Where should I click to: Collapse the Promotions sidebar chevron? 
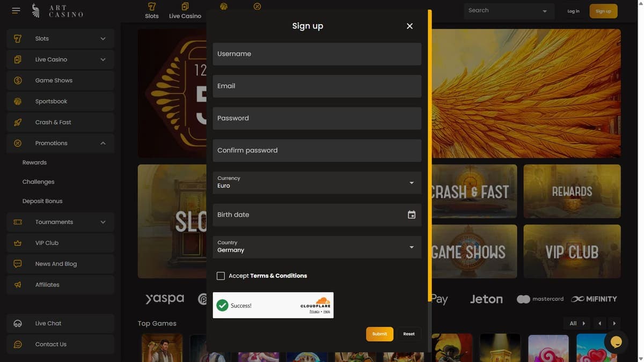click(103, 143)
